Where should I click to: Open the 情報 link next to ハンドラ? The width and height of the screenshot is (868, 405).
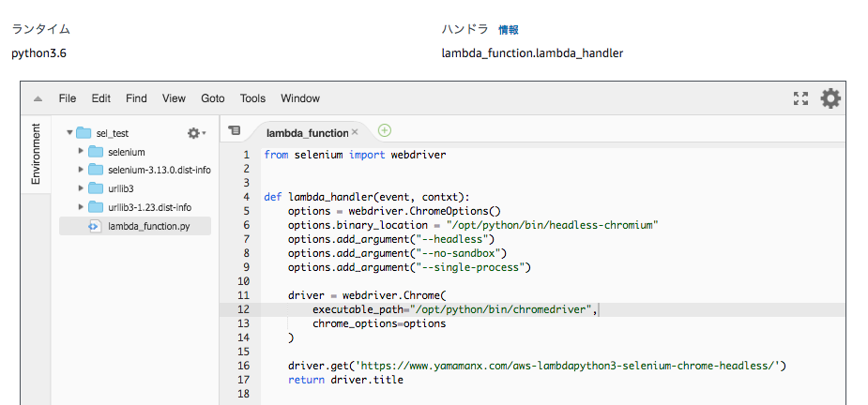tap(509, 30)
